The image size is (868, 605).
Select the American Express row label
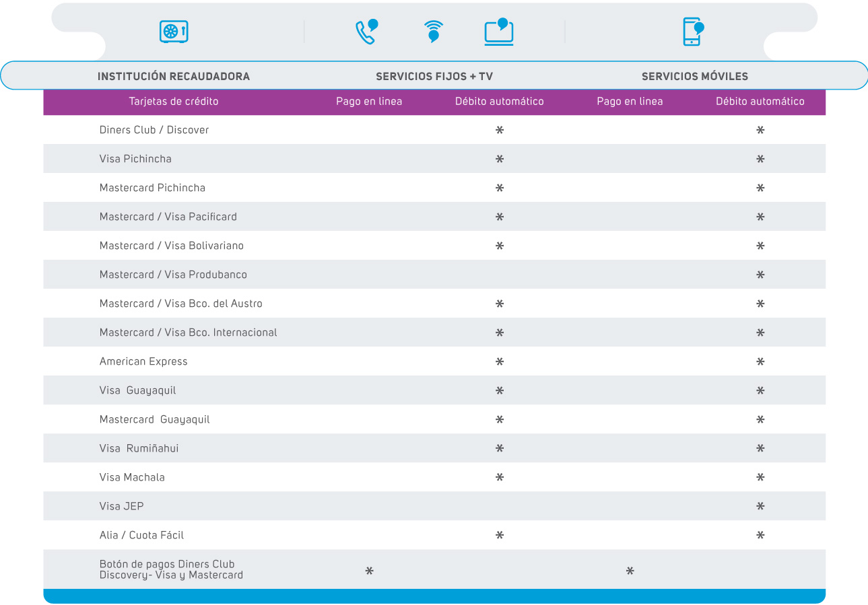coord(143,361)
